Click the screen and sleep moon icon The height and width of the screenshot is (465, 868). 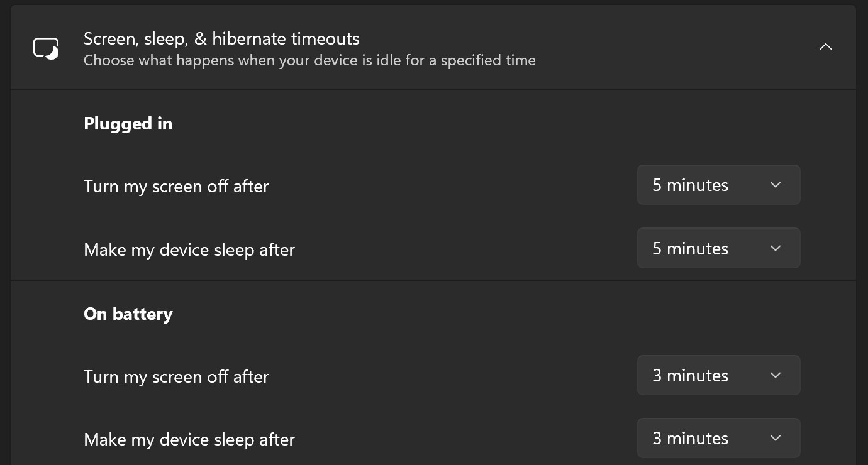coord(46,48)
